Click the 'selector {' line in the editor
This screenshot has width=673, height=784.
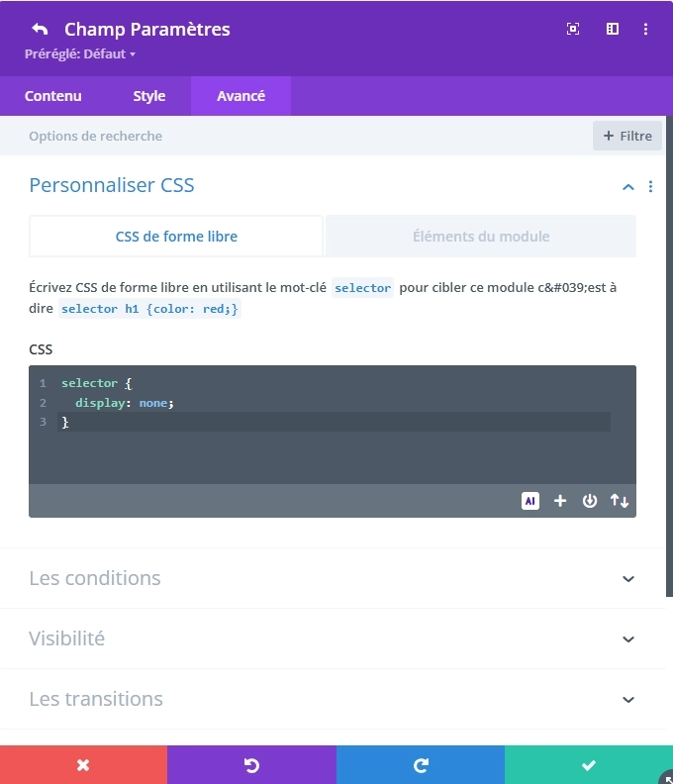point(97,383)
